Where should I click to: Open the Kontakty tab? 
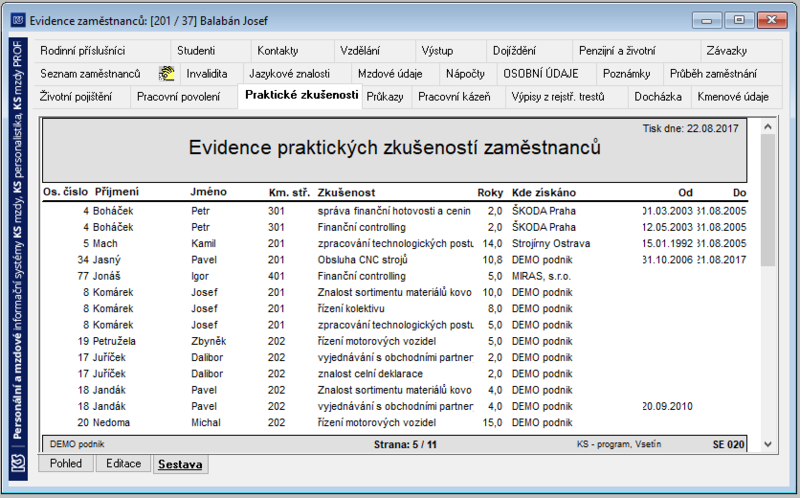pyautogui.click(x=292, y=51)
